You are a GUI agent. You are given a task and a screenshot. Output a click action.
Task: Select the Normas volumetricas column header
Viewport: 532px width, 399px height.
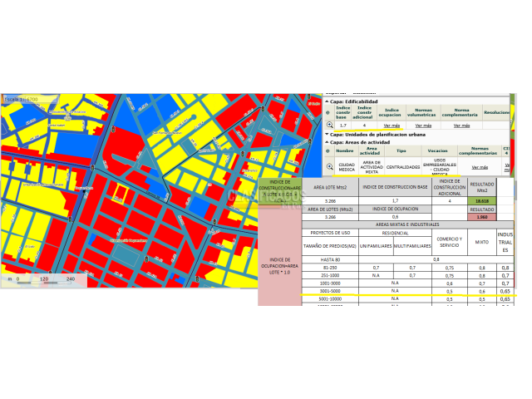pos(421,112)
